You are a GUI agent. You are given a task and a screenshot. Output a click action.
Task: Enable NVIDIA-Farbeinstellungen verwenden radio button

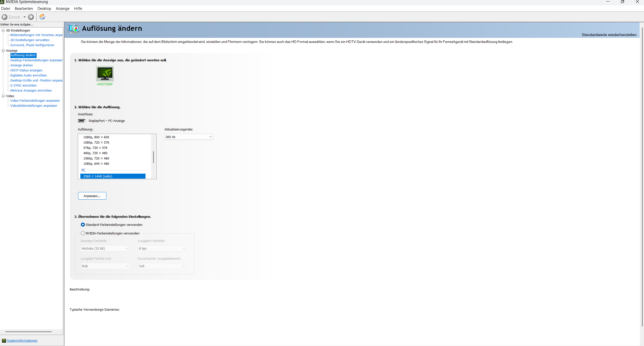(x=83, y=233)
